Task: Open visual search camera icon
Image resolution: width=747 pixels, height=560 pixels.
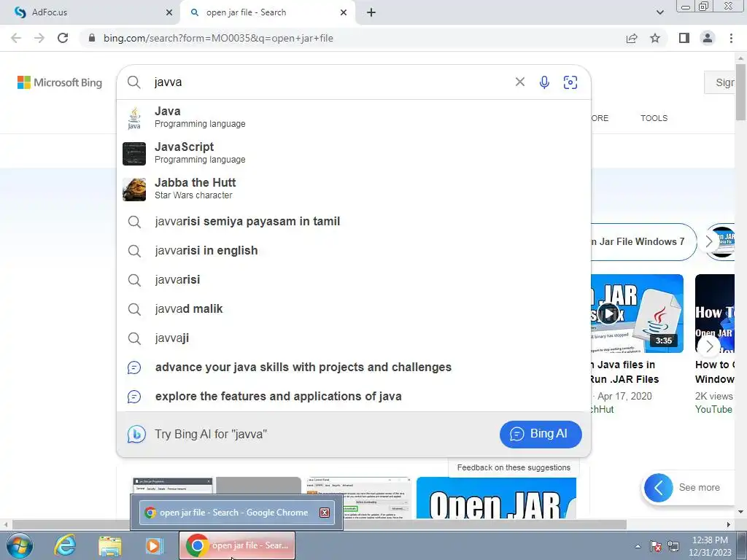Action: [570, 82]
